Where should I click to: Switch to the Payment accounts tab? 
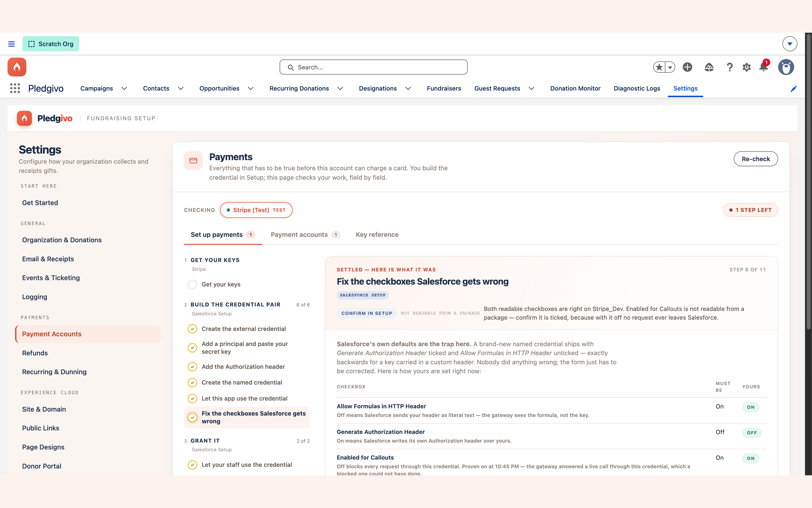pos(305,235)
